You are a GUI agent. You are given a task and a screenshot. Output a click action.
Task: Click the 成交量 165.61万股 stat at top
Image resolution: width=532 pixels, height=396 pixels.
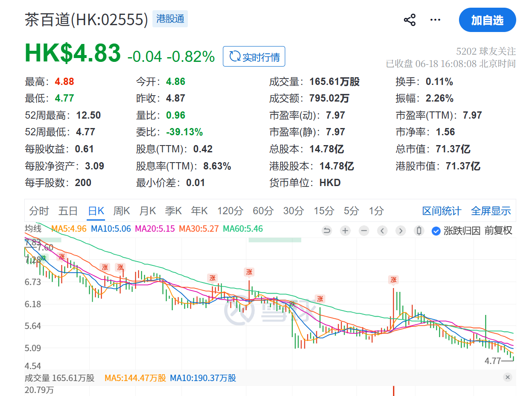coord(315,82)
